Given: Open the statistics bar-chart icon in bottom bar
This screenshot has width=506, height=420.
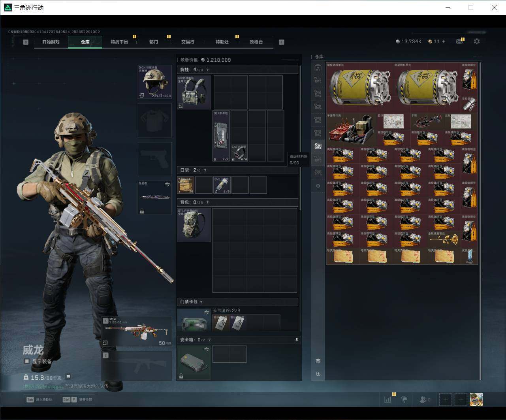Looking at the screenshot, I should pos(387,399).
